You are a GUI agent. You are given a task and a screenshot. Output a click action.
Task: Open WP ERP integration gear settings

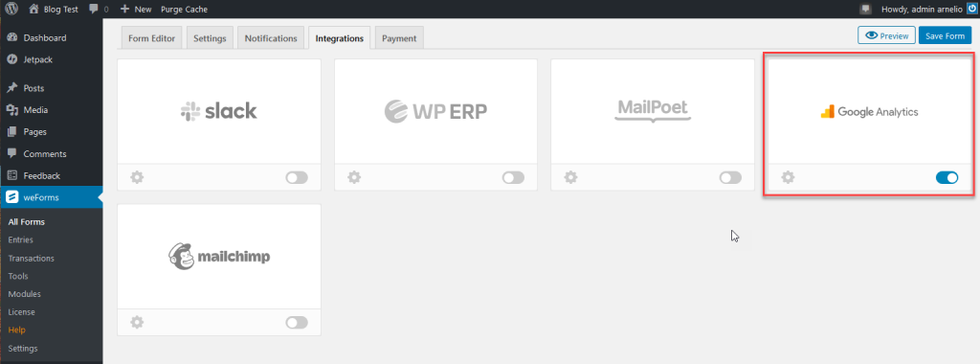pos(354,177)
